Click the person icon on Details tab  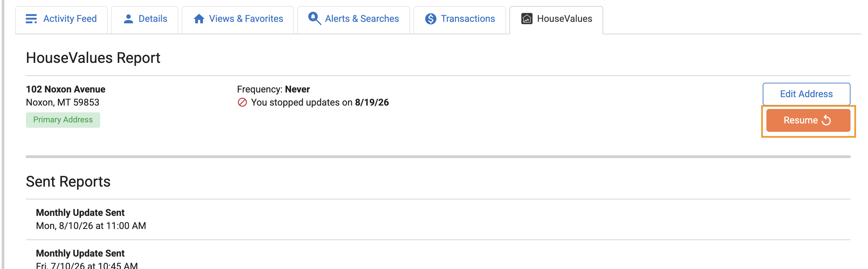pos(129,19)
